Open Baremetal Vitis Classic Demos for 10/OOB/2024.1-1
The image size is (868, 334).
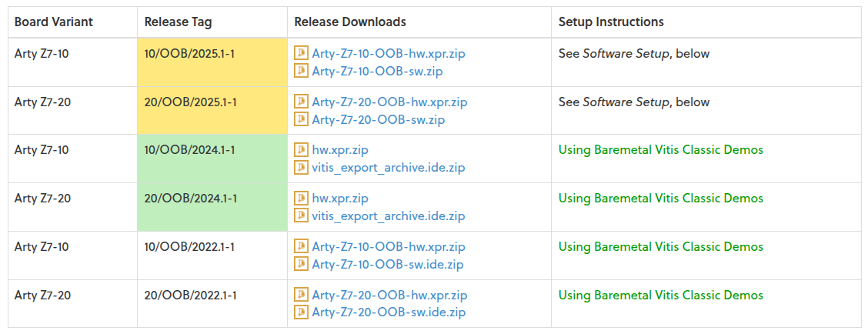click(x=660, y=150)
